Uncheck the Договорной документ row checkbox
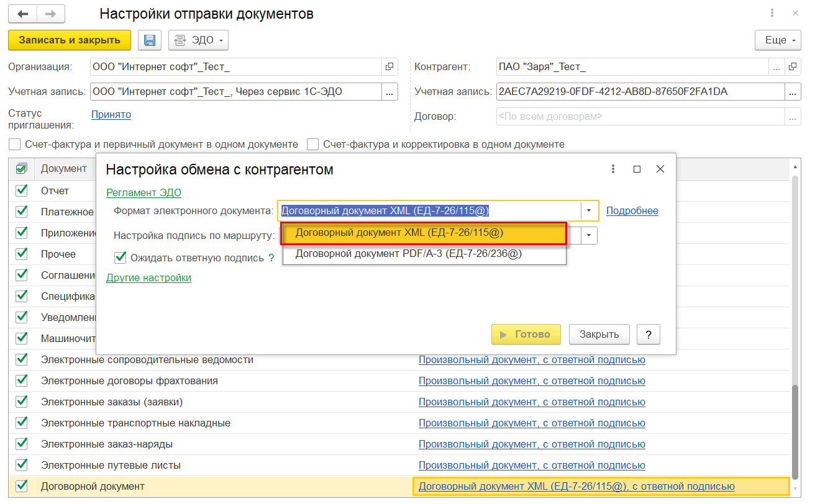This screenshot has width=815, height=504. (x=22, y=485)
